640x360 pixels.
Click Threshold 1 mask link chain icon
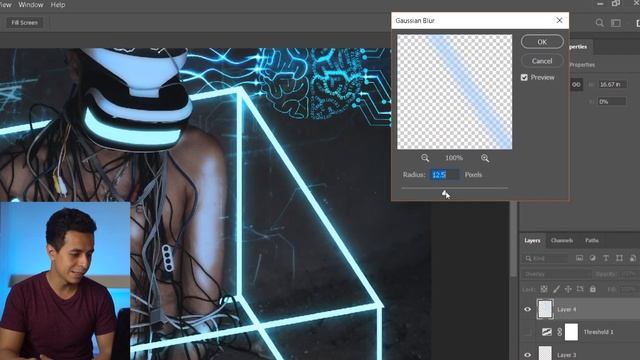tap(560, 332)
